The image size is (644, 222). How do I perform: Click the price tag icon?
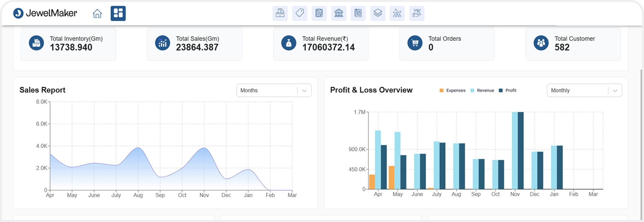tap(299, 13)
